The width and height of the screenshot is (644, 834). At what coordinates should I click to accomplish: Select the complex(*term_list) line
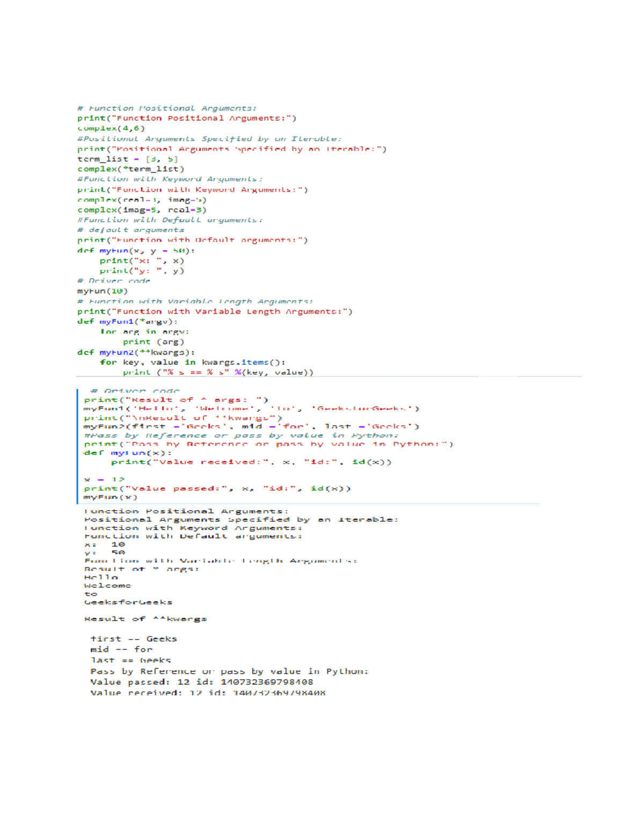131,169
